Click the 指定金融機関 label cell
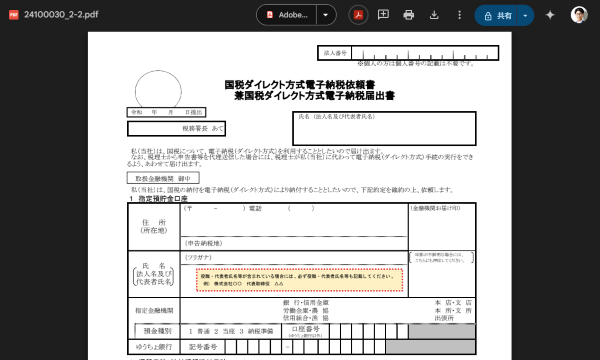The height and width of the screenshot is (360, 600). tap(154, 311)
